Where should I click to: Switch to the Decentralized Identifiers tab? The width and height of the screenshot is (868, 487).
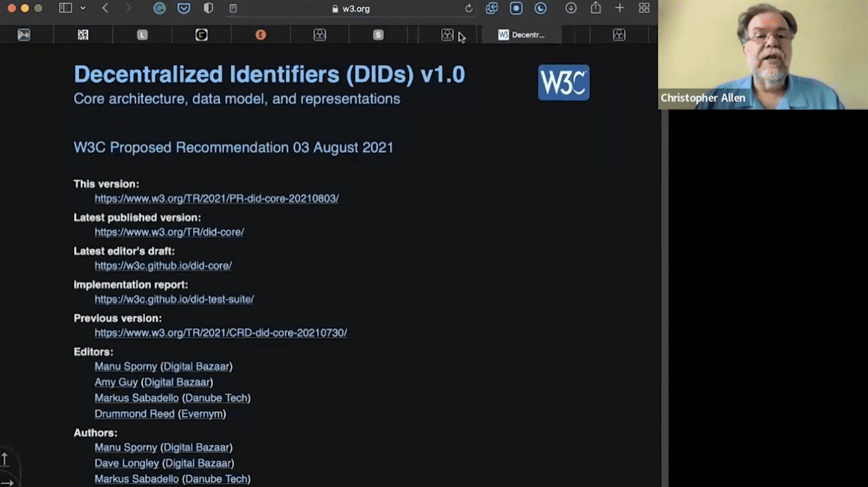(521, 35)
